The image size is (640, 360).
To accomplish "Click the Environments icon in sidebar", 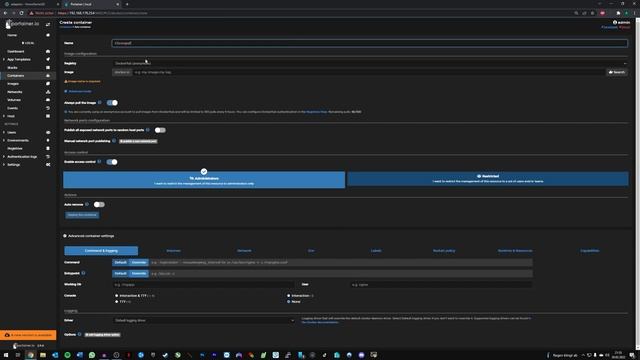I will [48, 140].
